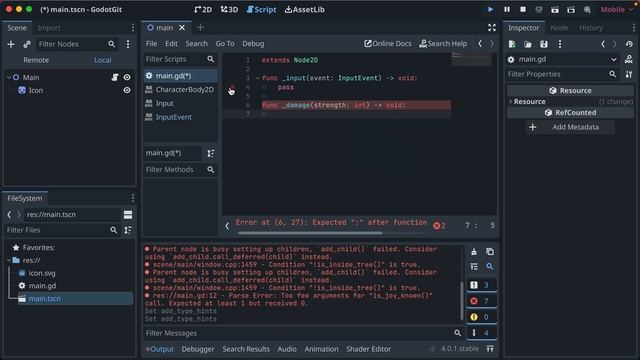Open the Shader Editor bottom panel

tap(369, 349)
